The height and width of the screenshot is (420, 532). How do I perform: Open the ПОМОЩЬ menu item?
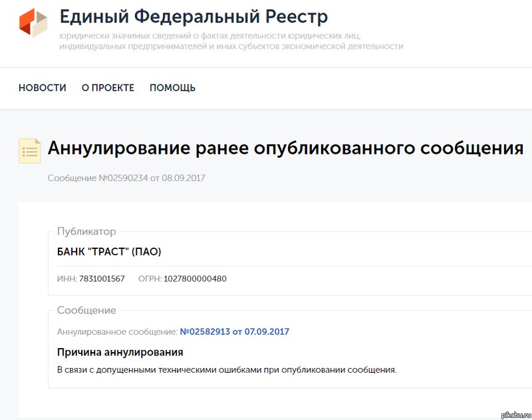(x=172, y=88)
